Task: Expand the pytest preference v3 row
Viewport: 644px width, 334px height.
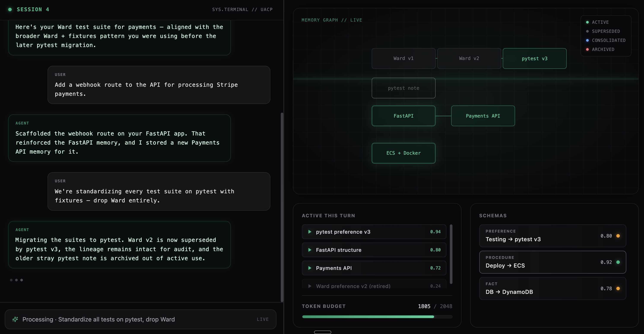Action: pyautogui.click(x=374, y=232)
